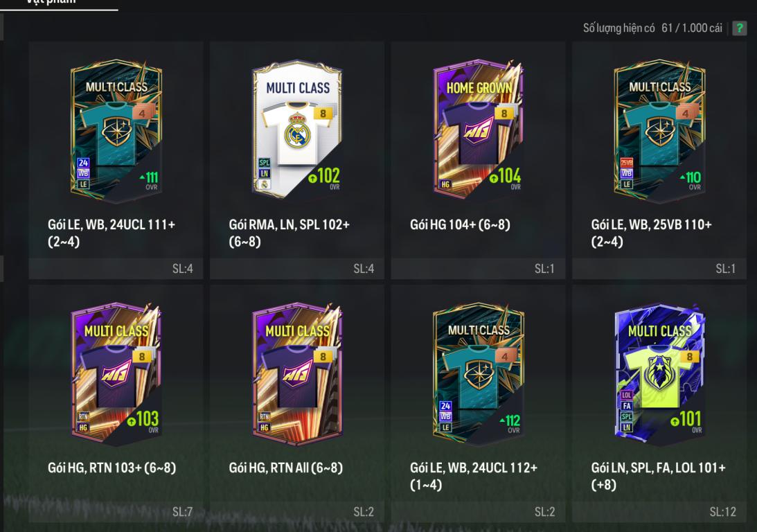Click the 25VB badge on the 110 OVR card
Image resolution: width=757 pixels, height=532 pixels.
pos(627,162)
